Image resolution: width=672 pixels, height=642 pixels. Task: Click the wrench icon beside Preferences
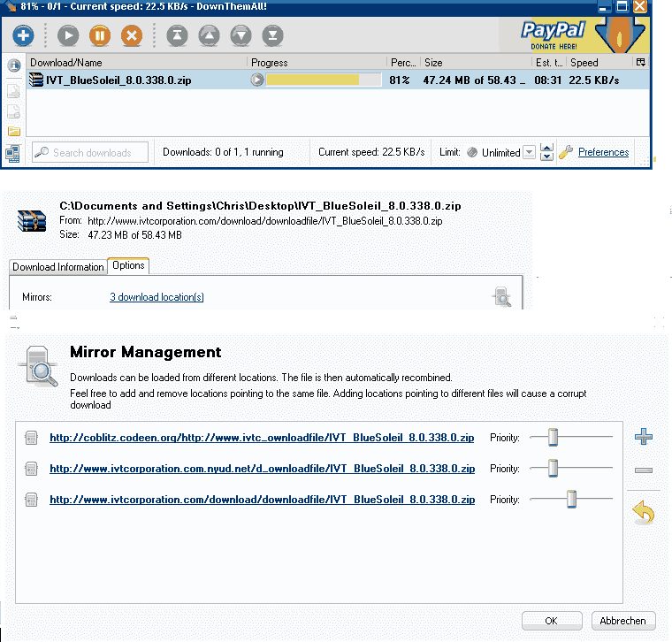[x=566, y=152]
